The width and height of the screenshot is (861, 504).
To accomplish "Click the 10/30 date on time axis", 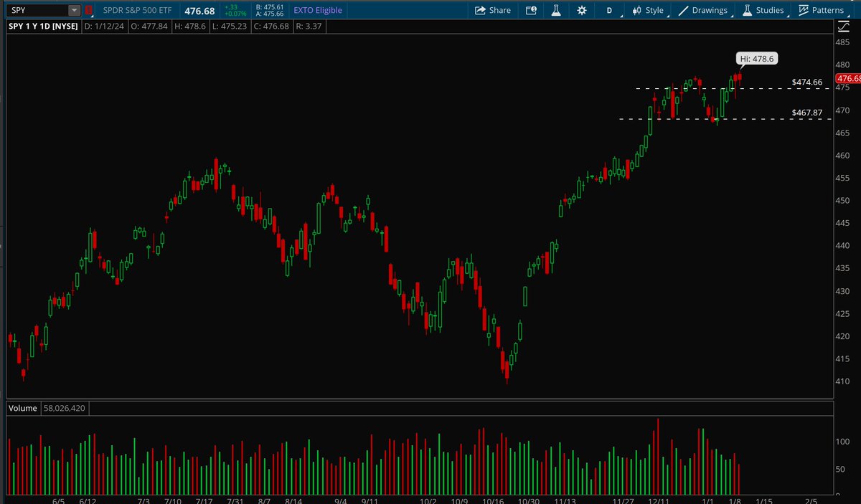I will click(x=528, y=500).
